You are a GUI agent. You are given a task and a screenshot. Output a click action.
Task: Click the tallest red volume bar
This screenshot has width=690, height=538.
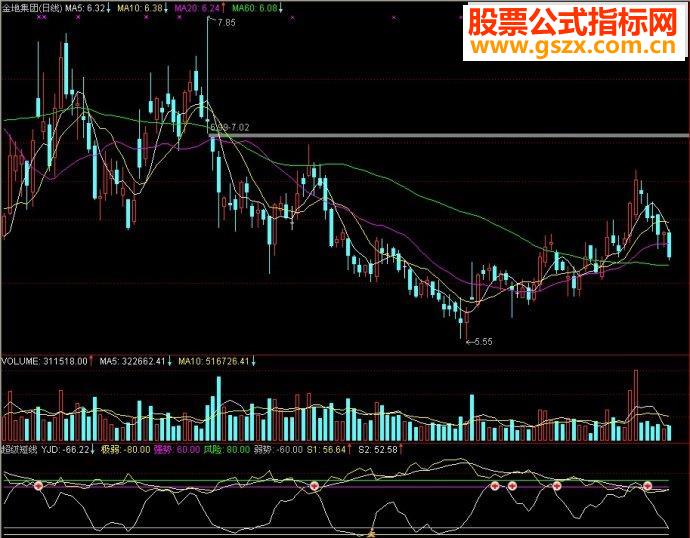click(635, 406)
